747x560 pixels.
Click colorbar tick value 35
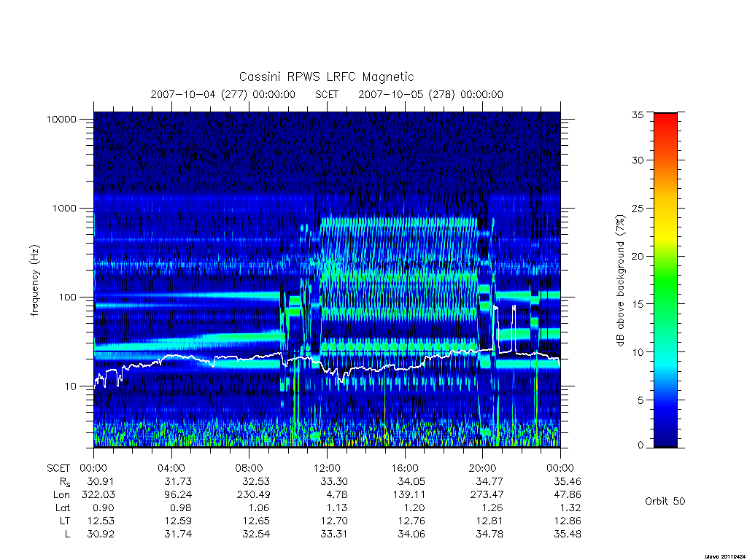[x=637, y=114]
